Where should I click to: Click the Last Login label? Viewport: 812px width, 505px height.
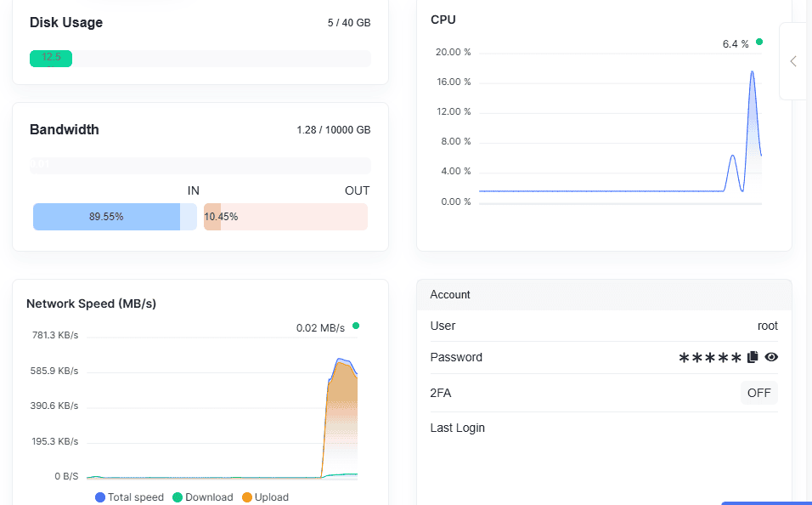pos(458,428)
